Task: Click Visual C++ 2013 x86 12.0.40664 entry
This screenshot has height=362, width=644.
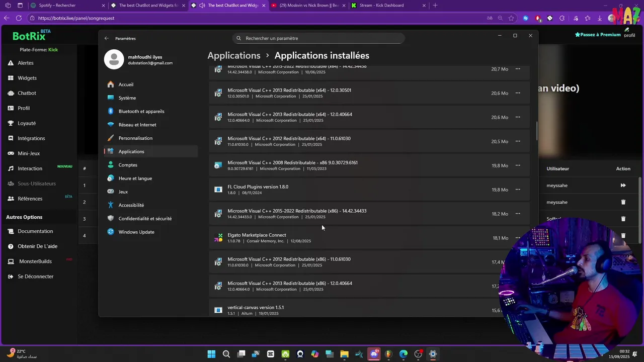Action: [369, 286]
